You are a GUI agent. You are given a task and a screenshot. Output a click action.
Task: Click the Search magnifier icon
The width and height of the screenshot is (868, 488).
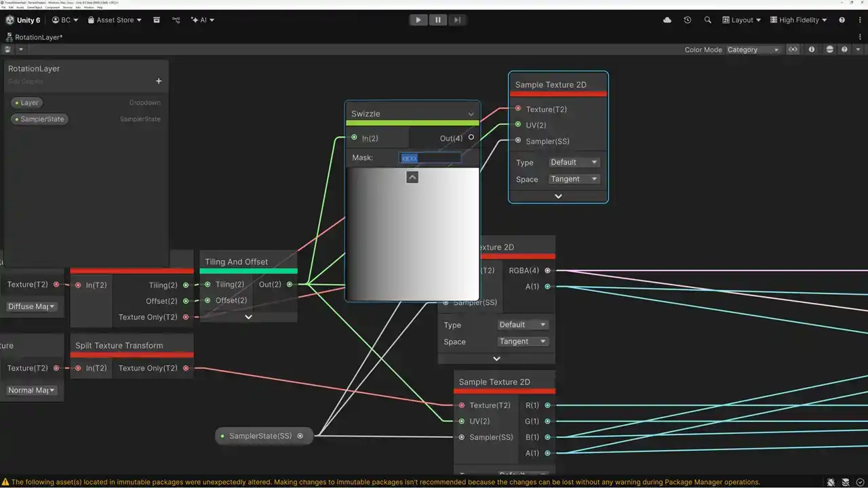[x=707, y=20]
